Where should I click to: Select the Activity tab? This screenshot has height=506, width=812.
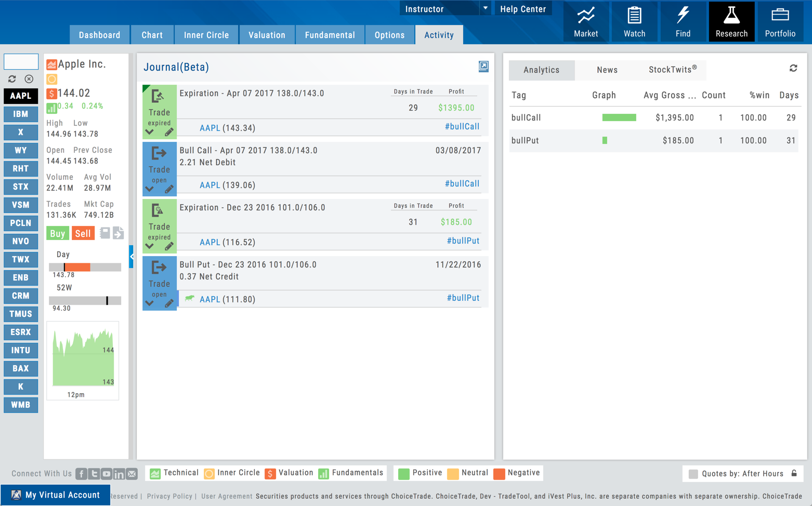(x=439, y=35)
